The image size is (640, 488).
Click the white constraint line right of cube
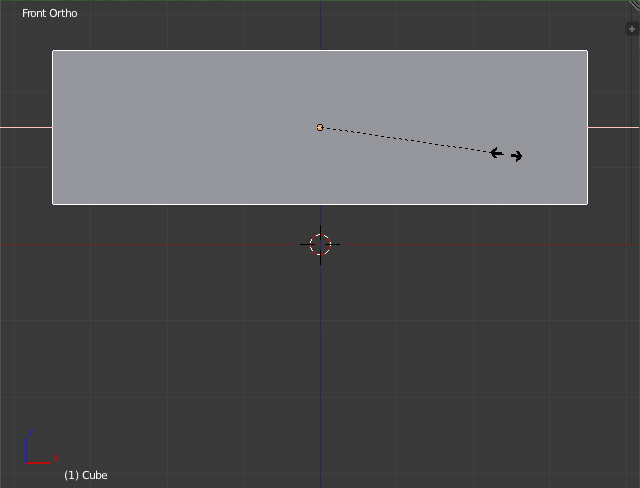coord(613,127)
